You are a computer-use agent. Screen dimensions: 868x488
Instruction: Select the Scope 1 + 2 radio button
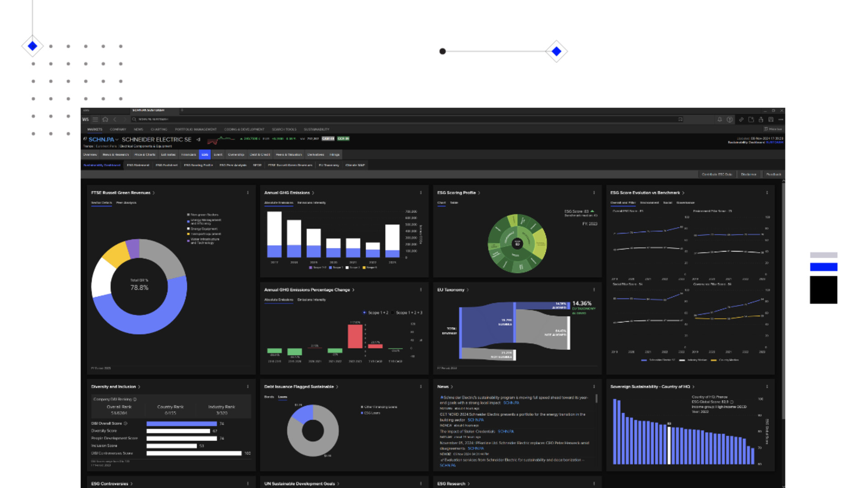click(x=364, y=313)
